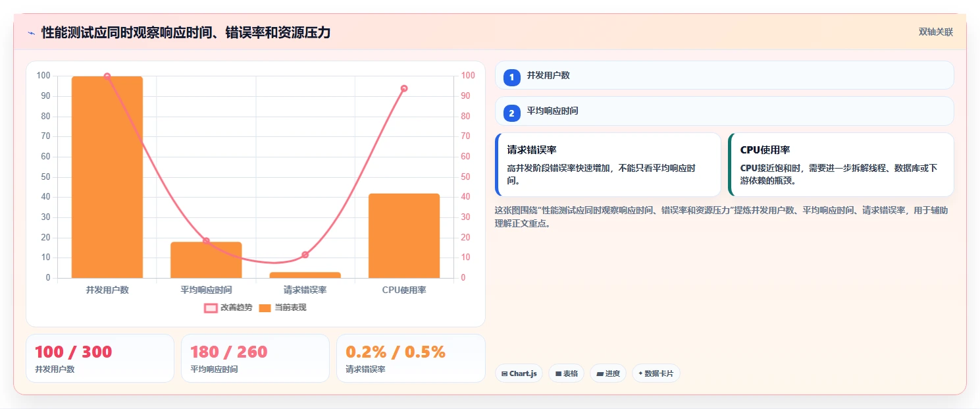Screen dimensions: 980x409
Task: Click the orange bar for 平均响应时间
Action: [206, 260]
